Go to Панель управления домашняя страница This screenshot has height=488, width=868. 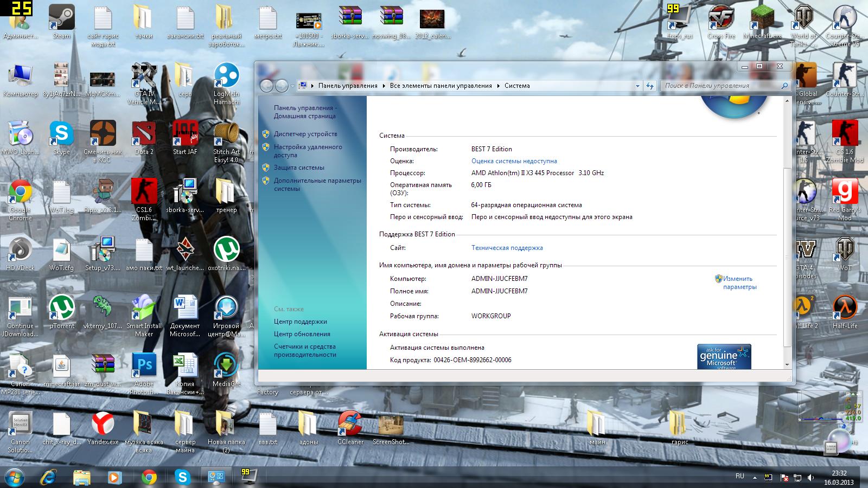pos(305,112)
